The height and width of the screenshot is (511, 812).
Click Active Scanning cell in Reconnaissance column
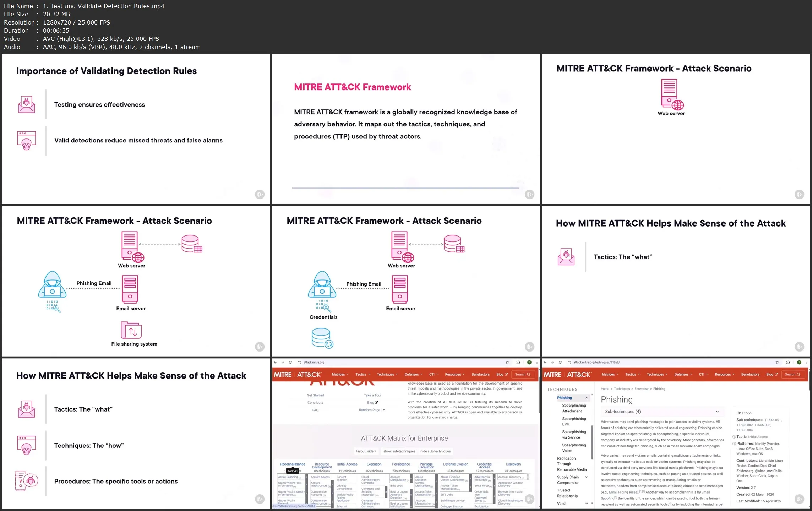click(x=291, y=477)
